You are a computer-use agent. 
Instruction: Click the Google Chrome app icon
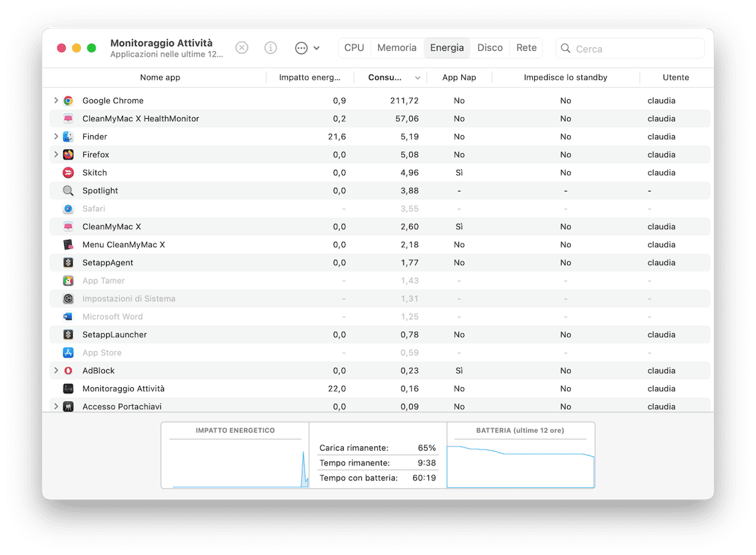(x=68, y=101)
